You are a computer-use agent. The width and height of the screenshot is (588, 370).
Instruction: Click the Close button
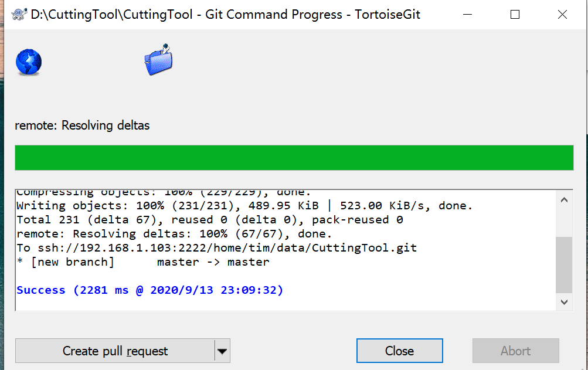[399, 351]
